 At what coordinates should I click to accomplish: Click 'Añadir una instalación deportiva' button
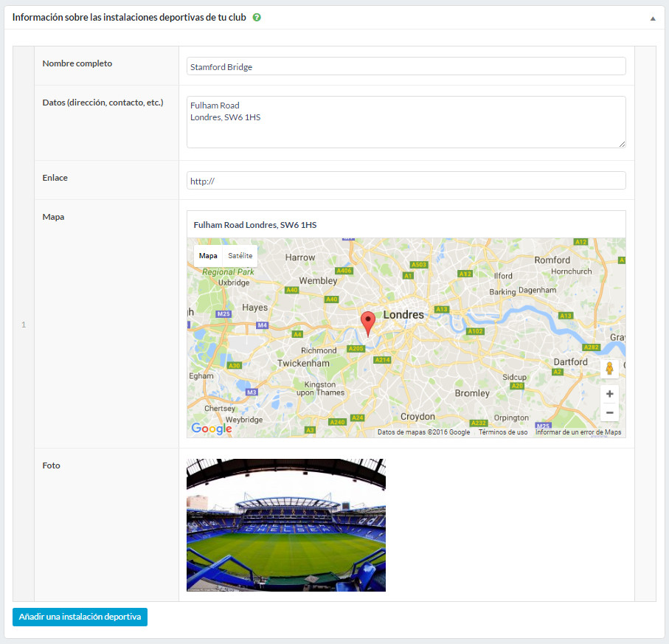(x=80, y=617)
